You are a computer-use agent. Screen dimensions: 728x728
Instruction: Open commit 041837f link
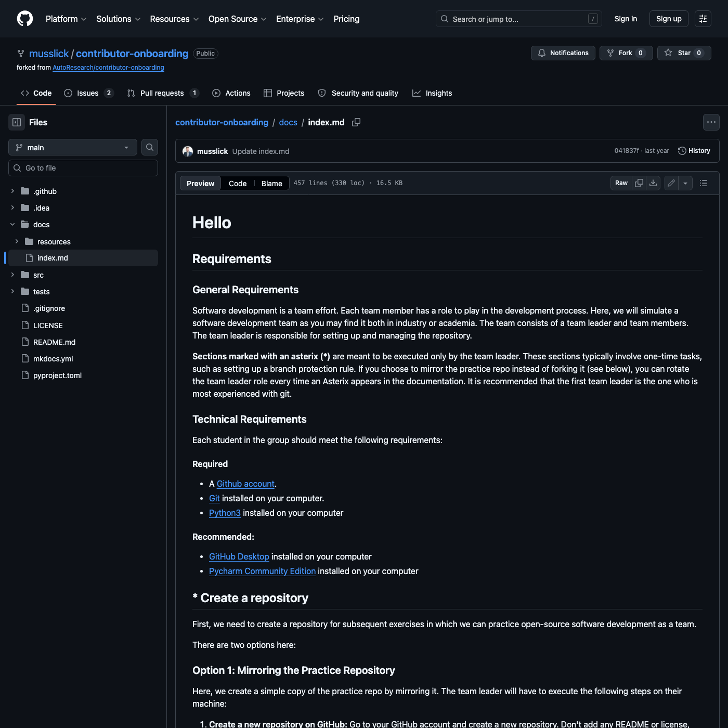click(627, 151)
